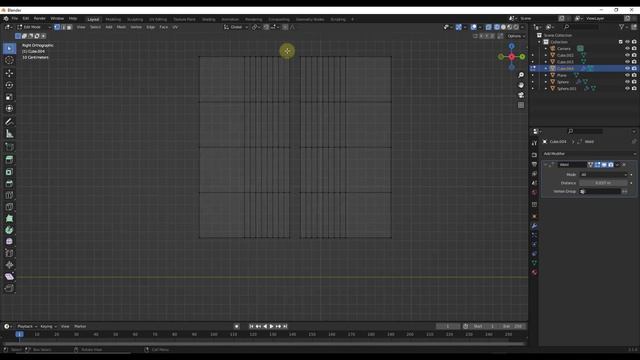Image resolution: width=640 pixels, height=360 pixels.
Task: Select the Measure tool
Action: click(x=9, y=134)
